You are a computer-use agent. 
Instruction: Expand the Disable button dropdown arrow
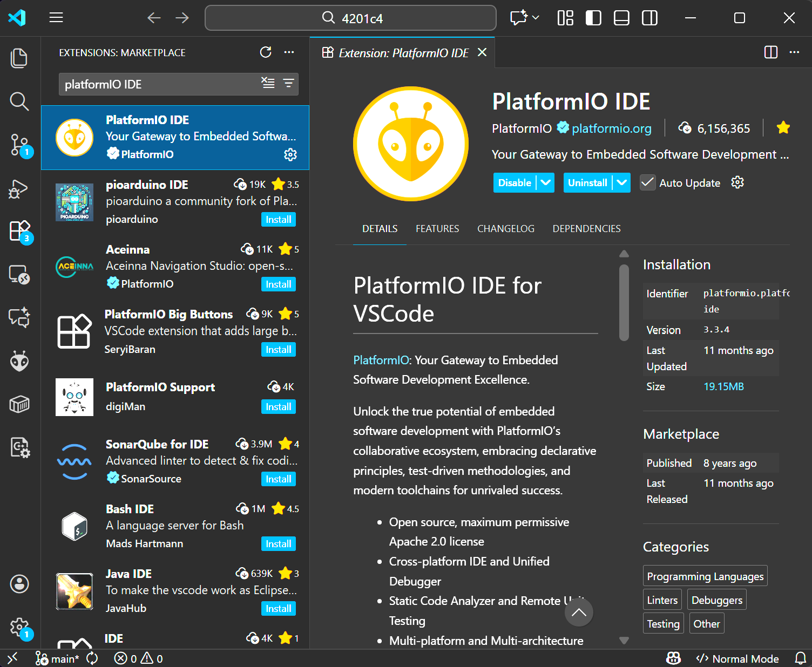(x=546, y=183)
